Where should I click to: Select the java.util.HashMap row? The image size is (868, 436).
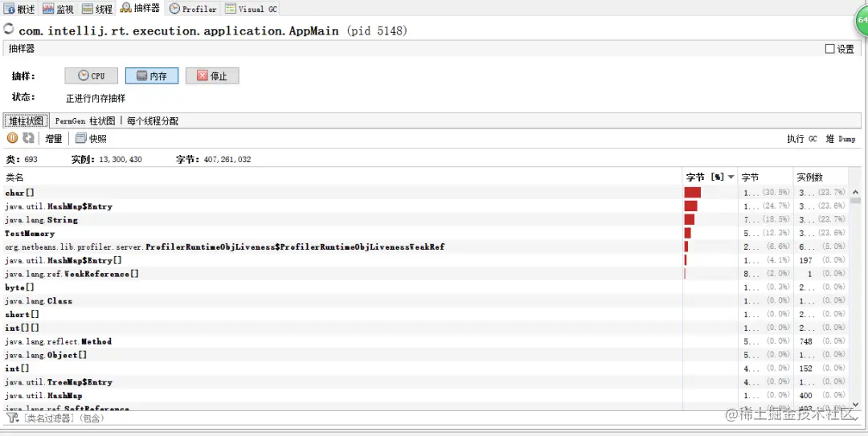[x=425, y=396]
